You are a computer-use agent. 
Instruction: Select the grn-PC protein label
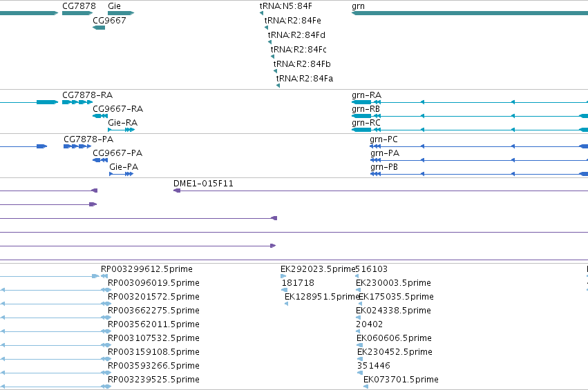click(383, 139)
